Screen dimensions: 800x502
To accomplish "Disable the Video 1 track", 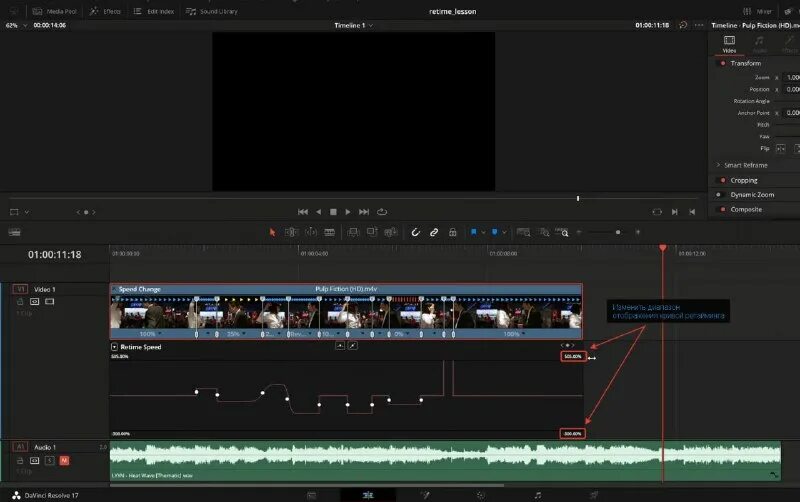I will coord(49,302).
